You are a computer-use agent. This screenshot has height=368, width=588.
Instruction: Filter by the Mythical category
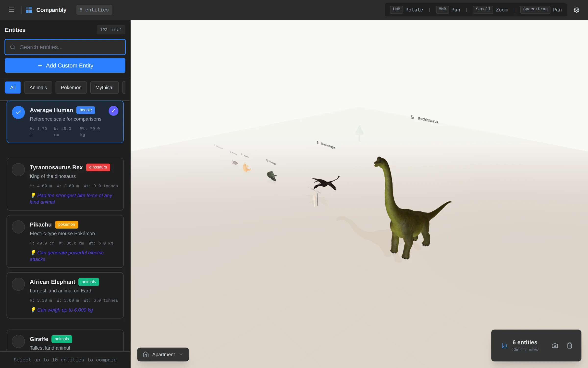(x=104, y=88)
